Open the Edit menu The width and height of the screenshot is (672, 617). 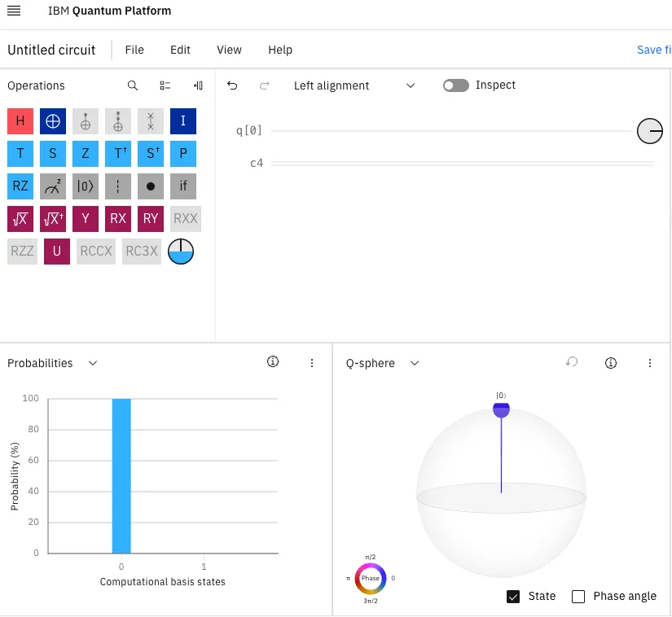coord(180,50)
